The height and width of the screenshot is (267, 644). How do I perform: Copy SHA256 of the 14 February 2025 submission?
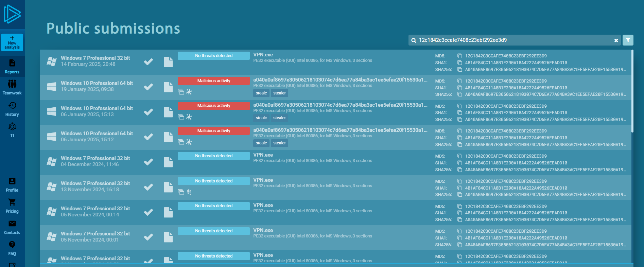pyautogui.click(x=460, y=70)
